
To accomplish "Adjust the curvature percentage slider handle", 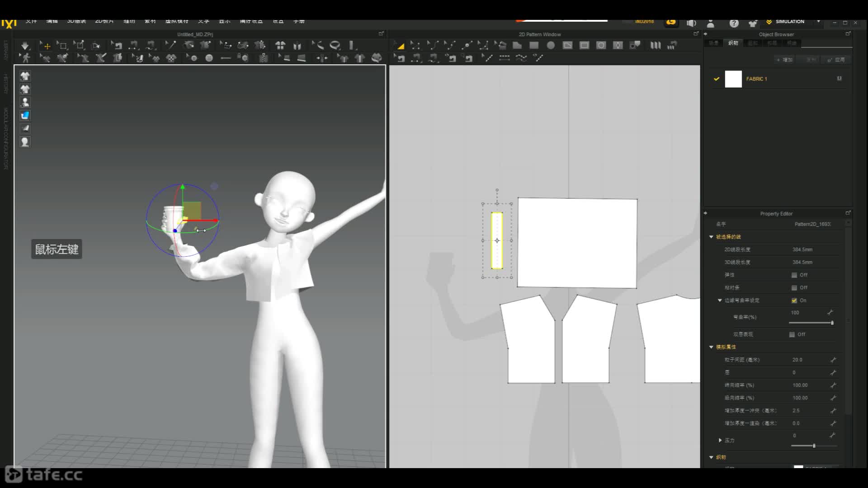I will 832,323.
